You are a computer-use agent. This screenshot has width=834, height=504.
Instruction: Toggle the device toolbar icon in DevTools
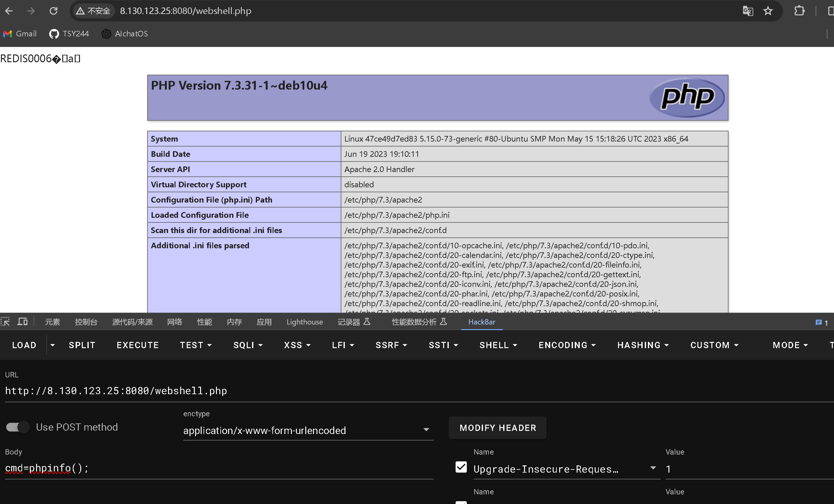pos(23,322)
